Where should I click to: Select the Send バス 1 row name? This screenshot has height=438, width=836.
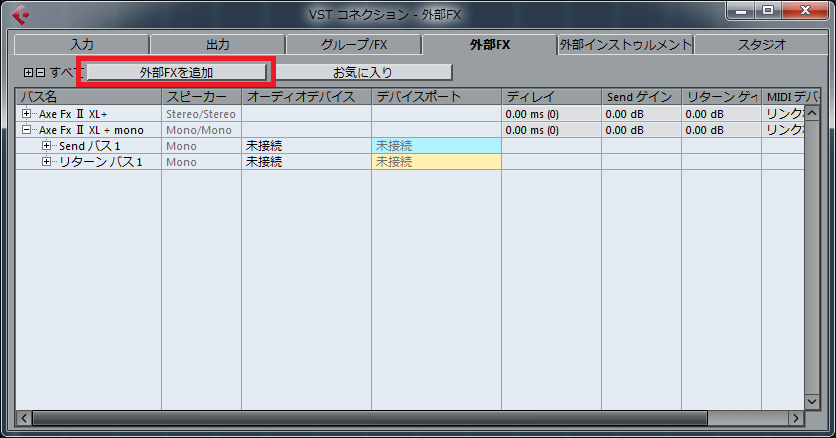[90, 146]
